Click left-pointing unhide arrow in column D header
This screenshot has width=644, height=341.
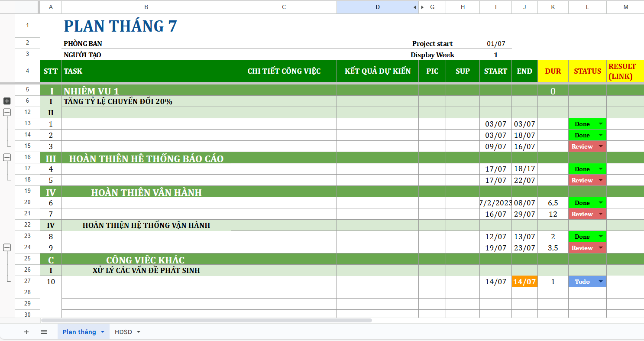click(414, 7)
